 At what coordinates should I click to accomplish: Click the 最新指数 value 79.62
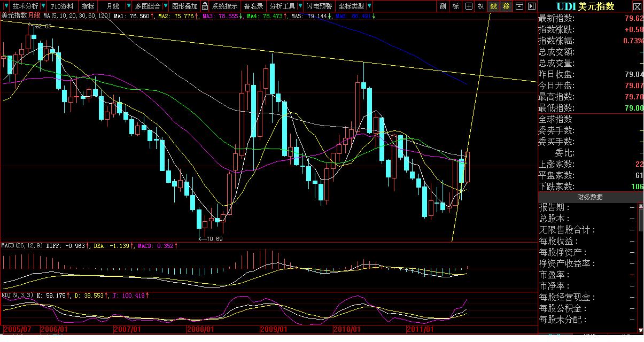tap(633, 19)
